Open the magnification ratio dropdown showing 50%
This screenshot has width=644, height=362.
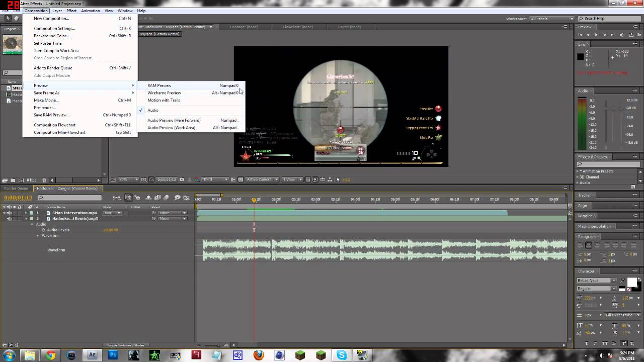pos(129,179)
